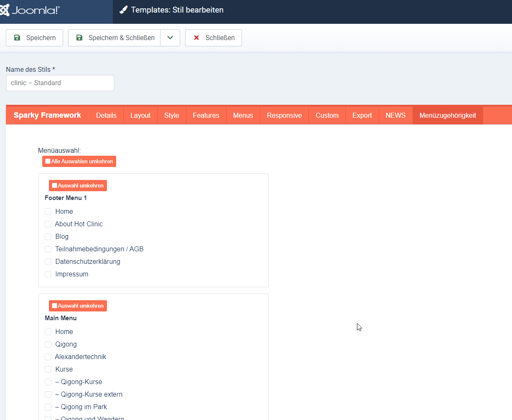
Task: Check – Qigong-Kurse extern checkbox
Action: click(x=48, y=395)
